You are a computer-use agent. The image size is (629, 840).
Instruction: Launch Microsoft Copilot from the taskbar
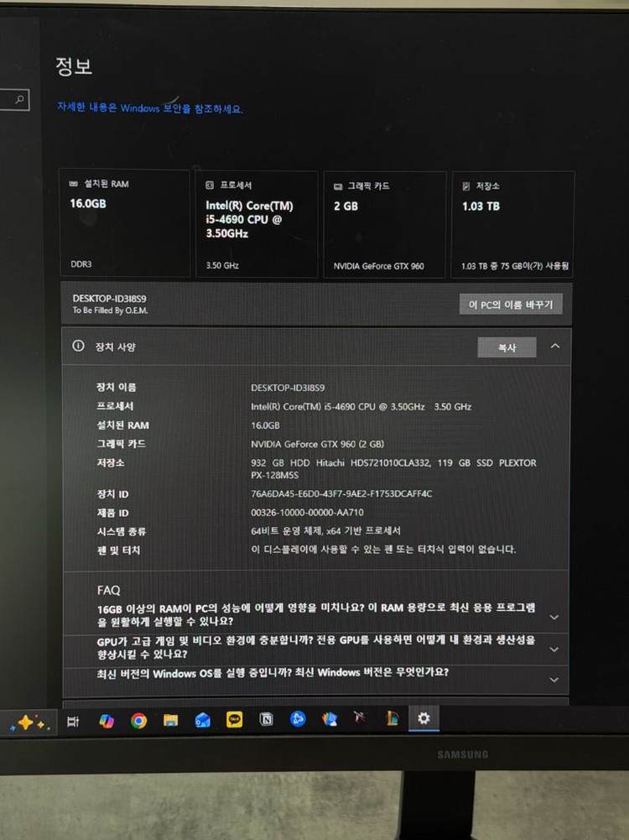(x=106, y=721)
